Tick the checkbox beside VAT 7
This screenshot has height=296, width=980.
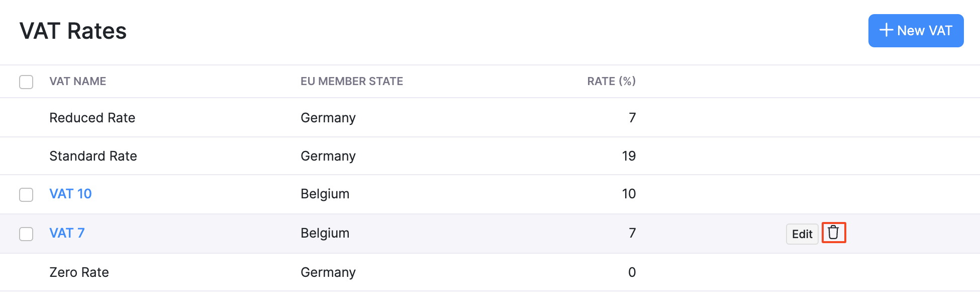pos(26,234)
